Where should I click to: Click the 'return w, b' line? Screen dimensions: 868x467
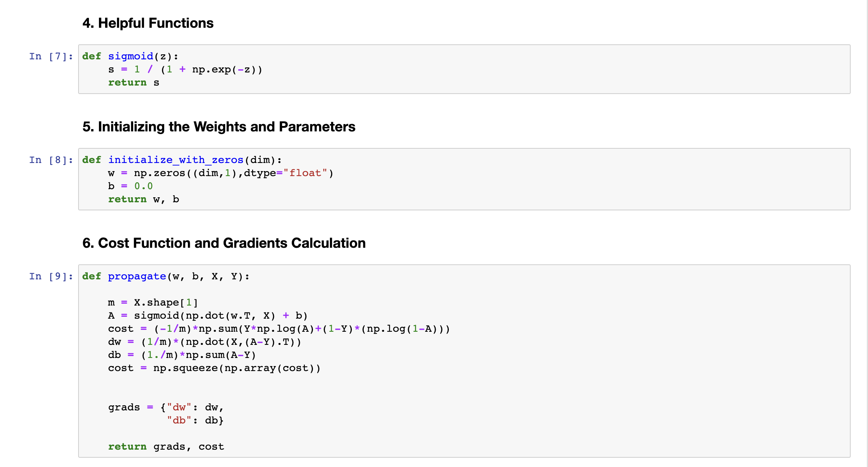coord(143,200)
